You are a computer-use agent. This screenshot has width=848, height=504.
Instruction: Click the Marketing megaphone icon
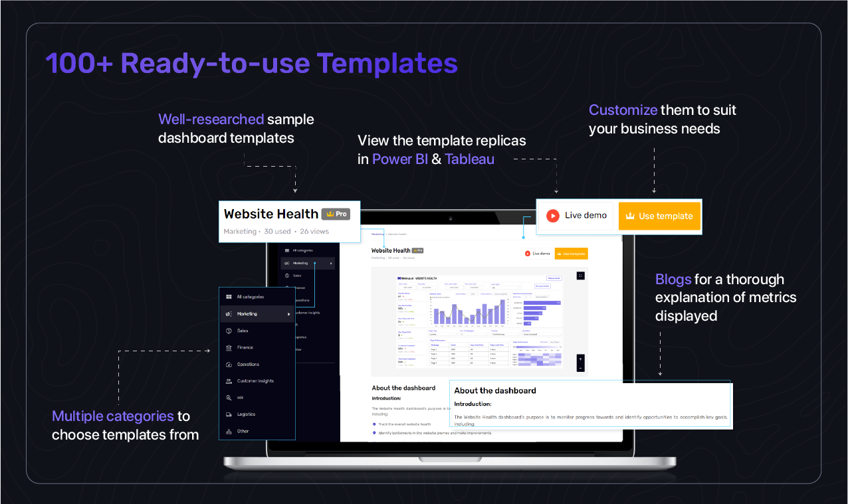pos(229,314)
